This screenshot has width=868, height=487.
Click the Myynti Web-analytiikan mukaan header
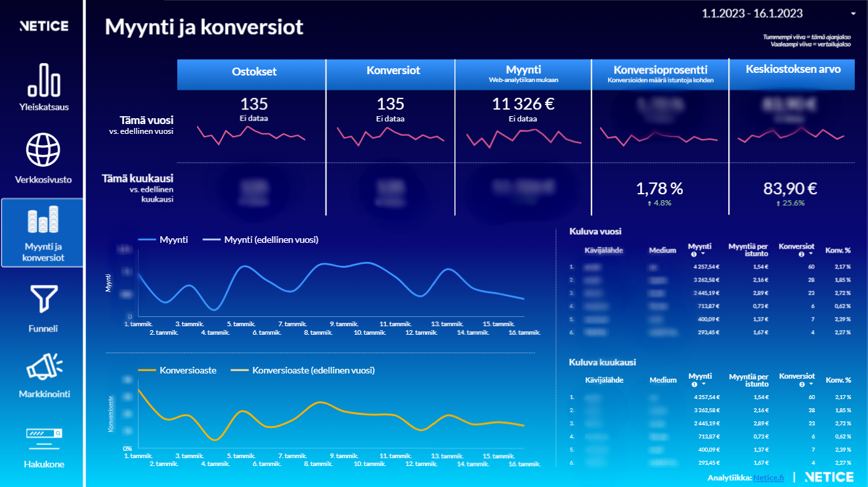(x=523, y=74)
